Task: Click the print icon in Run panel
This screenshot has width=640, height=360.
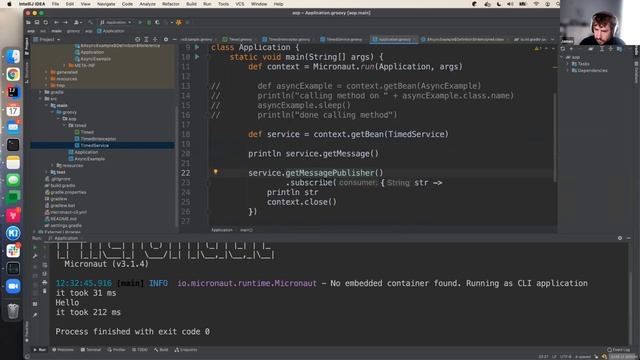Action: tap(44, 282)
